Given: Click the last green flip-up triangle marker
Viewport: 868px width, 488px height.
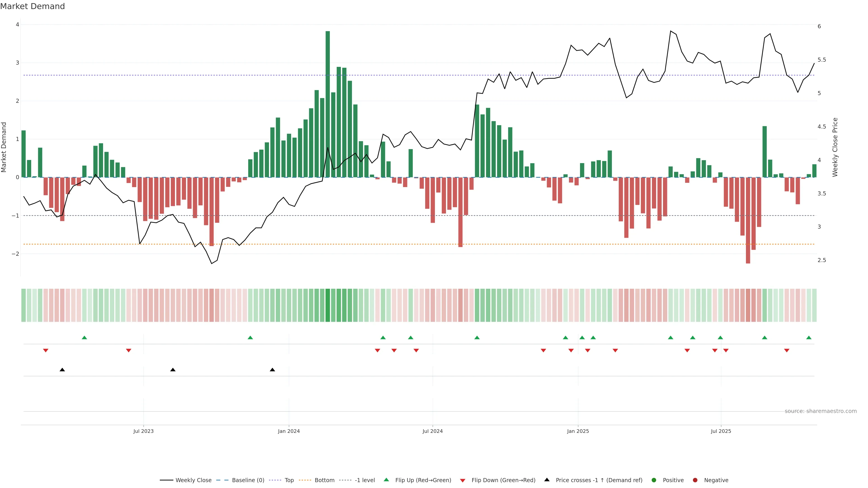Looking at the screenshot, I should (x=809, y=338).
